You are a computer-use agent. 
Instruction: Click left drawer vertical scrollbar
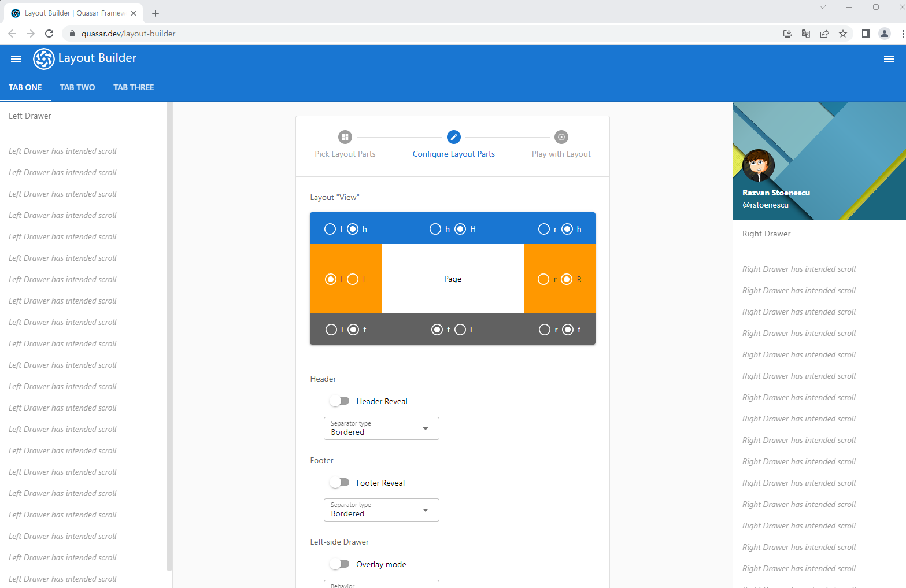point(169,335)
